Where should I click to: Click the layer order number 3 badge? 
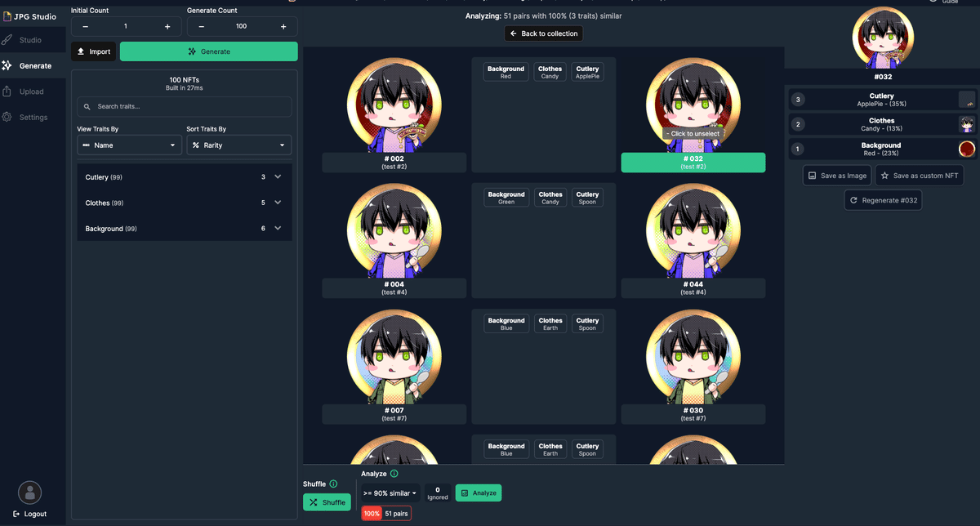798,100
